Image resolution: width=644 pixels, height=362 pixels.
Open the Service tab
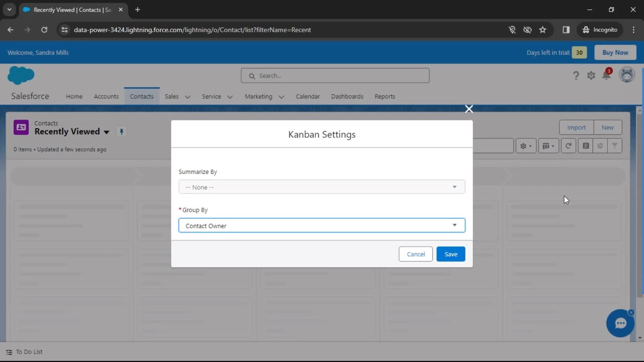click(211, 97)
